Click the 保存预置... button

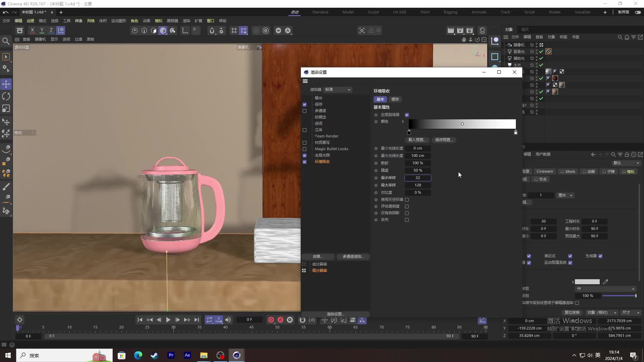click(443, 140)
